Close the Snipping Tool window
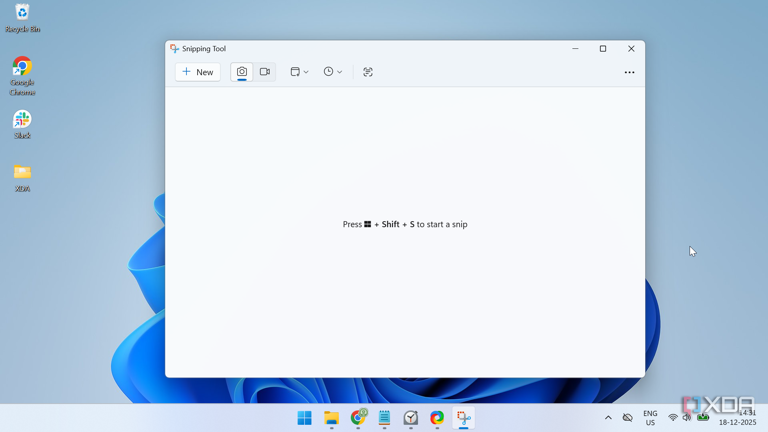Viewport: 768px width, 432px height. [631, 48]
